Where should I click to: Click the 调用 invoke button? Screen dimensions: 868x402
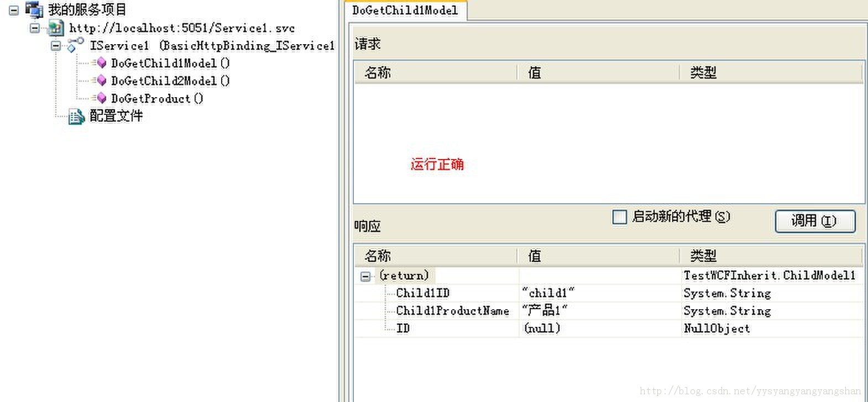(x=815, y=221)
